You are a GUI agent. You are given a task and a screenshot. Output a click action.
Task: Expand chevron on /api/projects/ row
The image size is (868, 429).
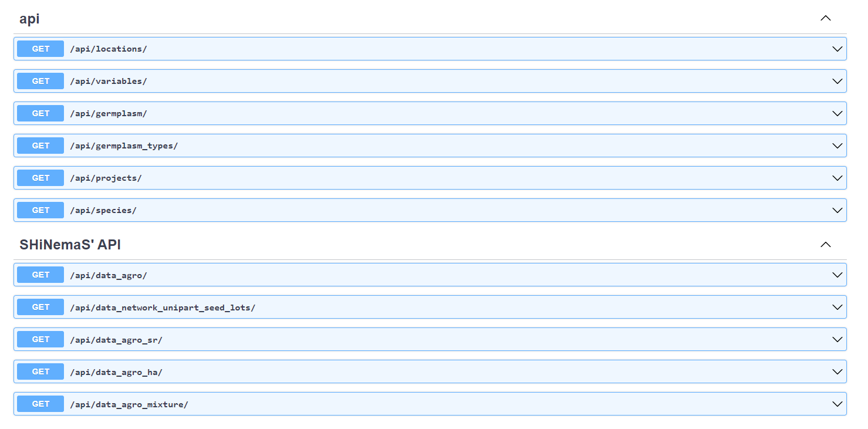(x=837, y=178)
